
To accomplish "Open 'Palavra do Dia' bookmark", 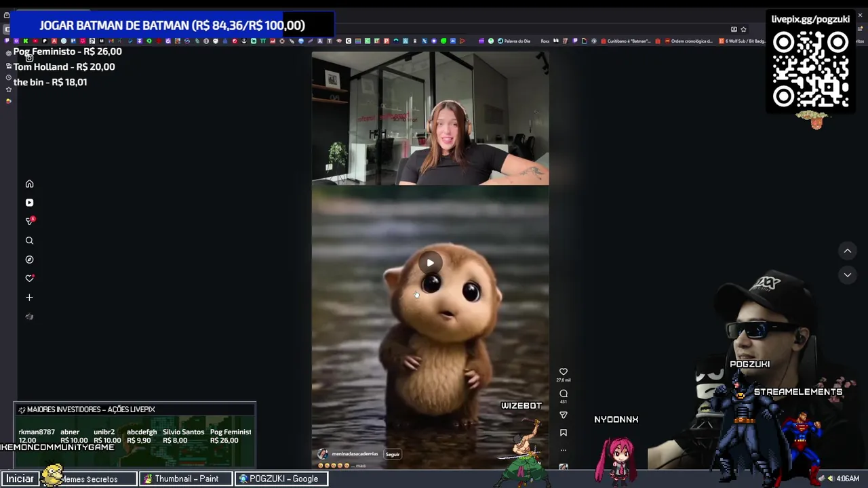I will click(x=514, y=41).
